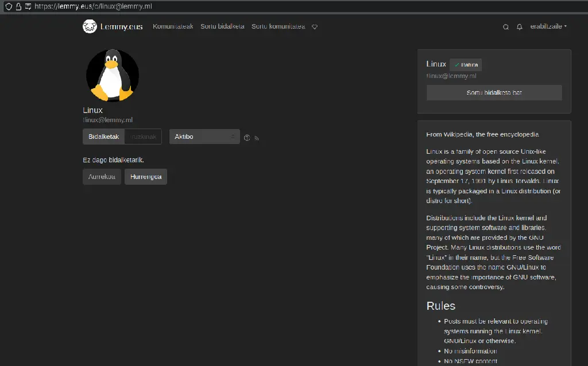The image size is (588, 366).
Task: Switch to the Iruzkinak toggle
Action: (143, 137)
